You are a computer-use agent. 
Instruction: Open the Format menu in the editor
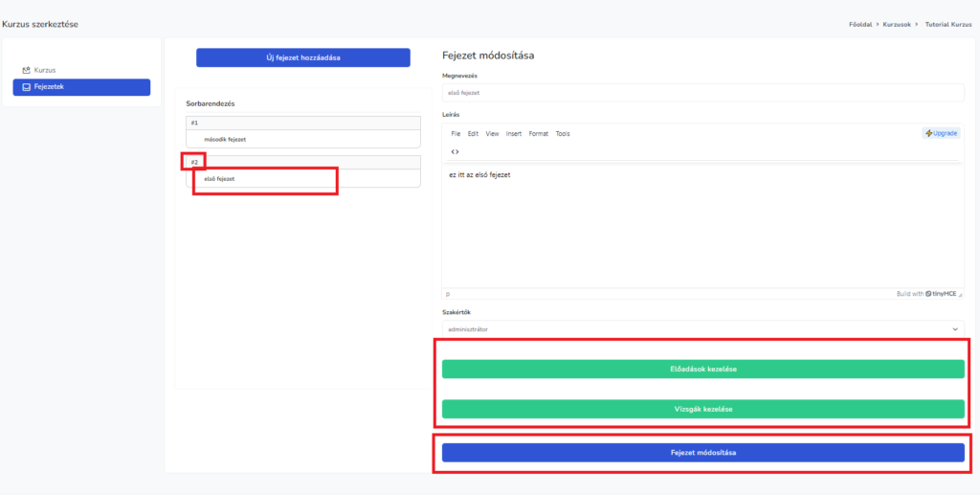pos(539,134)
